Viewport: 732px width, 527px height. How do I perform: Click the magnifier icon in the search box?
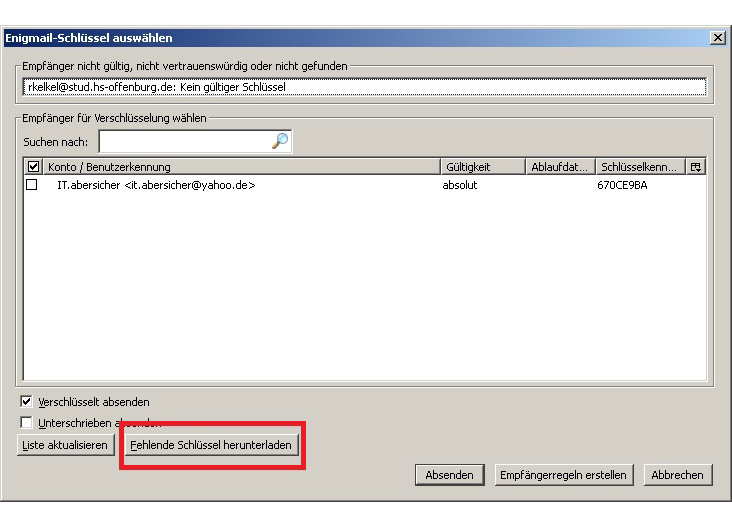(280, 142)
